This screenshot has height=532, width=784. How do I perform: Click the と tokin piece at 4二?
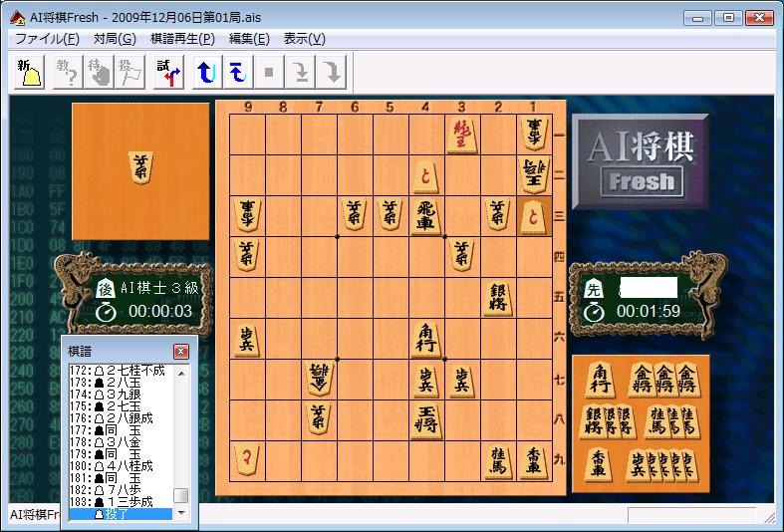tap(426, 176)
